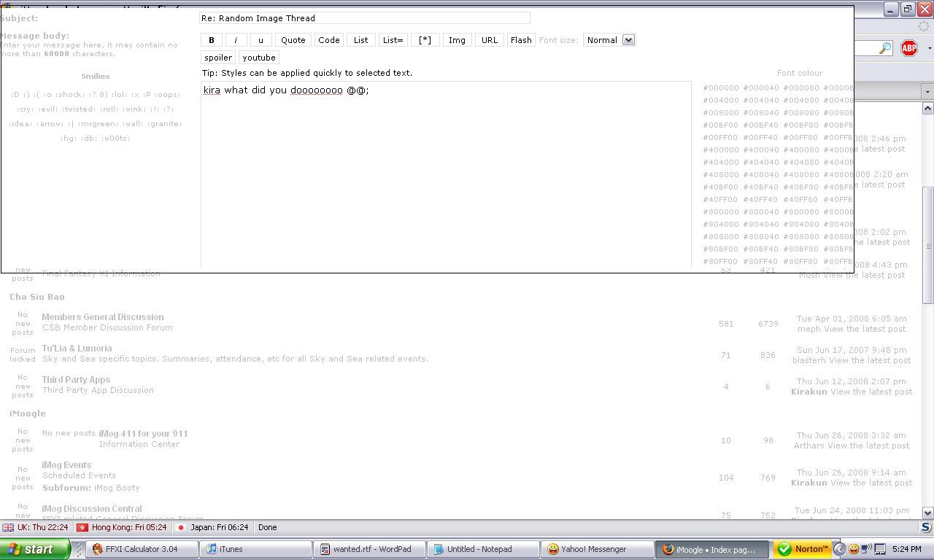The image size is (934, 560).
Task: Click the status bar S icon
Action: [925, 527]
